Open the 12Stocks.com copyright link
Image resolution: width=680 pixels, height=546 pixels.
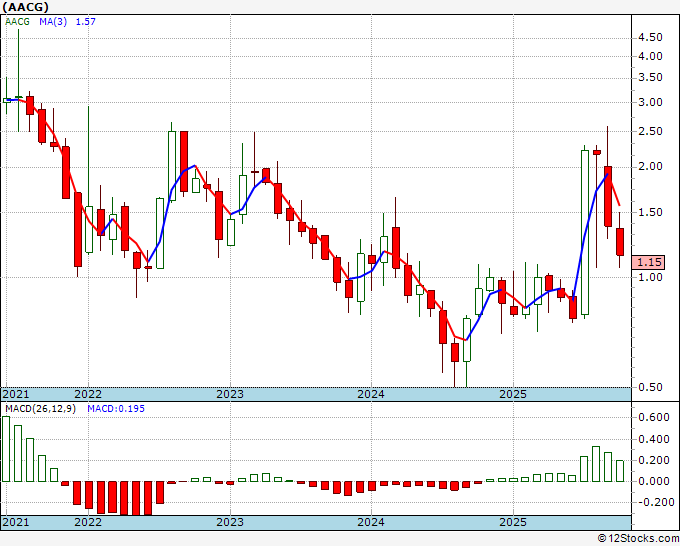coord(638,539)
